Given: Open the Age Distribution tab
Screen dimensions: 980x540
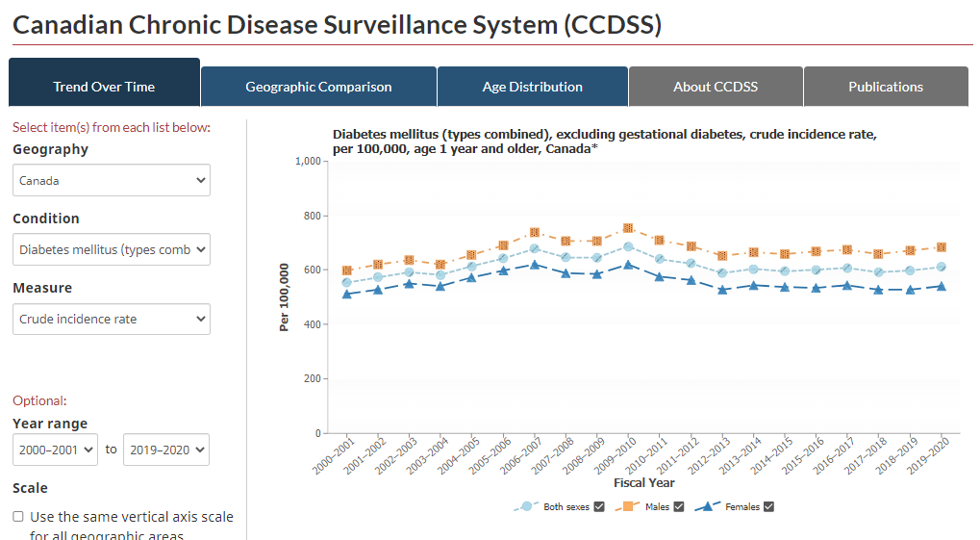Looking at the screenshot, I should 533,87.
